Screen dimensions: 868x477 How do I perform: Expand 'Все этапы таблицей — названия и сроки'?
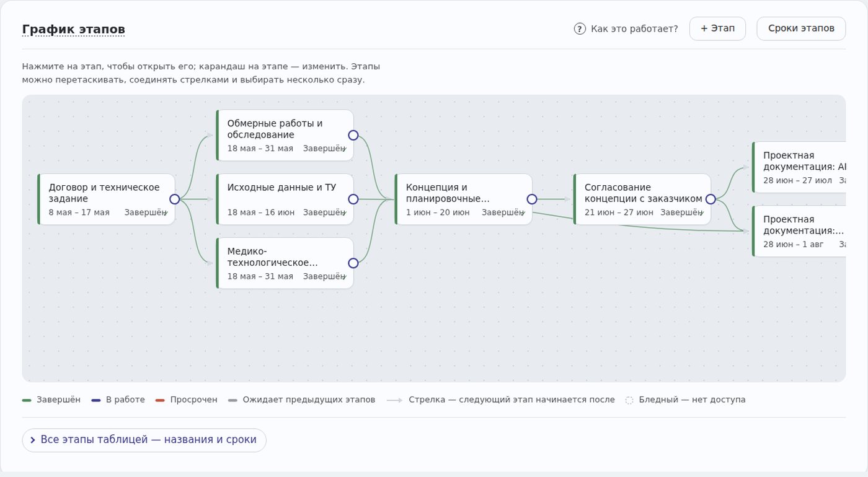coord(144,440)
